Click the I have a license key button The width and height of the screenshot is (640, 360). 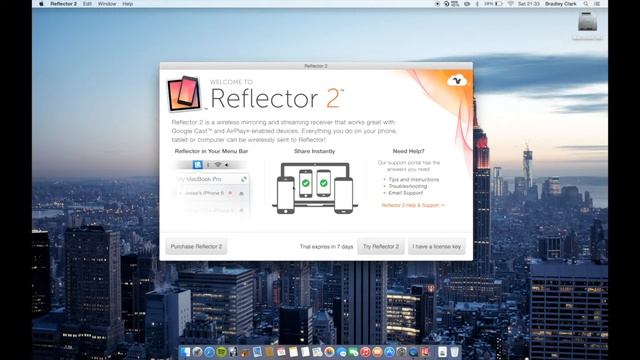(x=436, y=247)
